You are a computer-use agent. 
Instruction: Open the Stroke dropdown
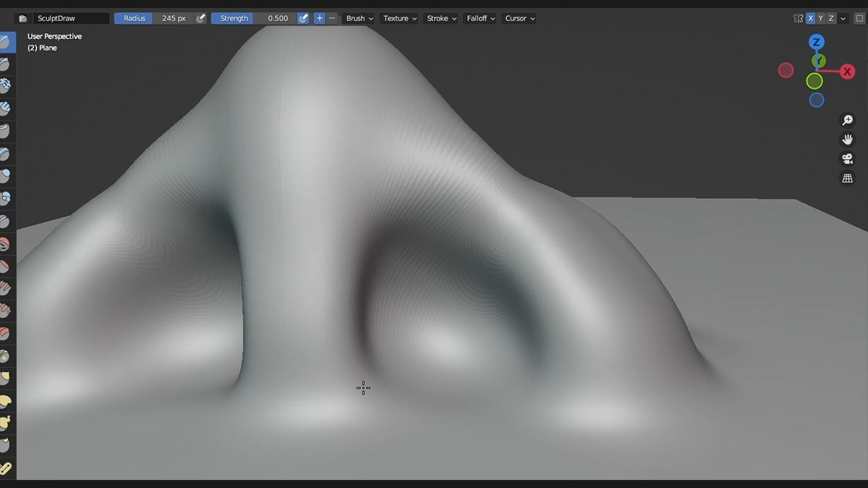pos(441,18)
